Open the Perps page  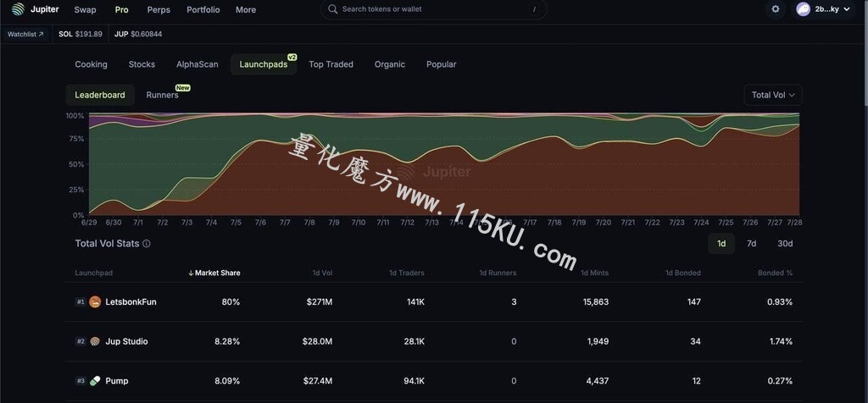click(x=159, y=10)
